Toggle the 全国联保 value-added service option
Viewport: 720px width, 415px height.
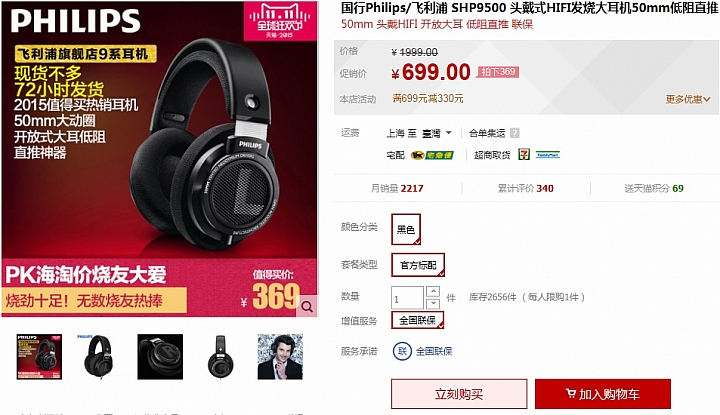417,320
